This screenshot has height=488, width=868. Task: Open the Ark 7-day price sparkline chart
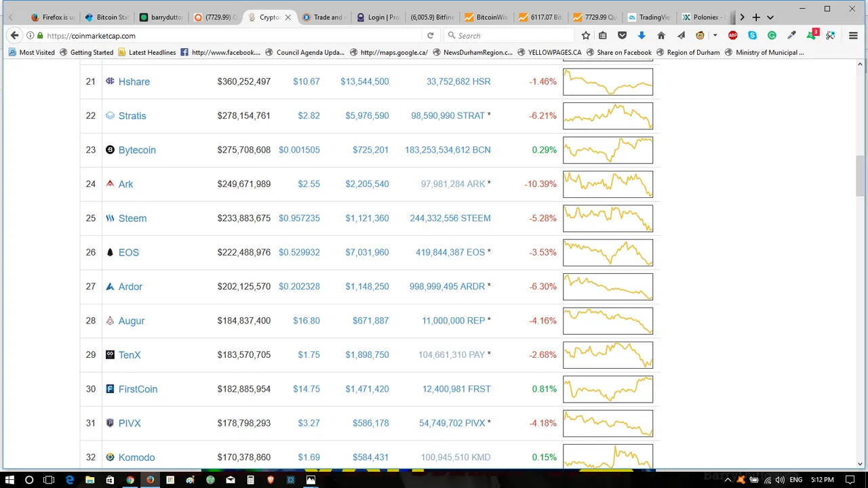click(x=608, y=184)
